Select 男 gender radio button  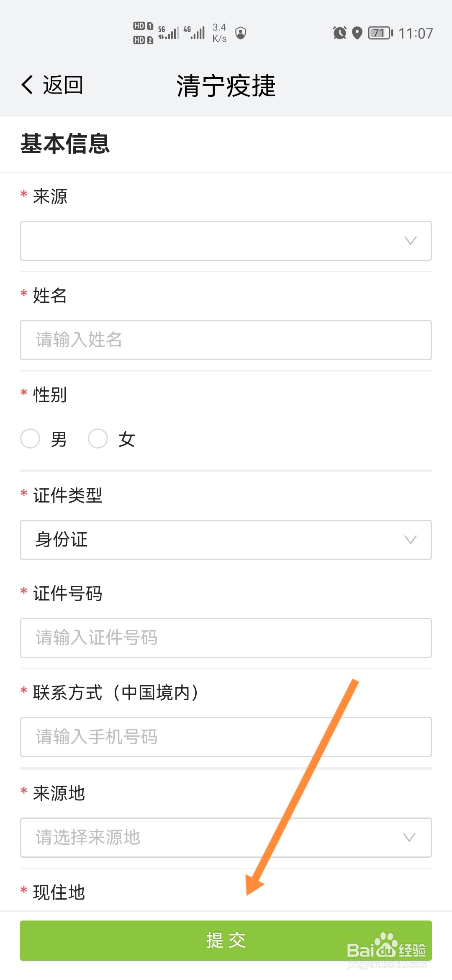[30, 439]
